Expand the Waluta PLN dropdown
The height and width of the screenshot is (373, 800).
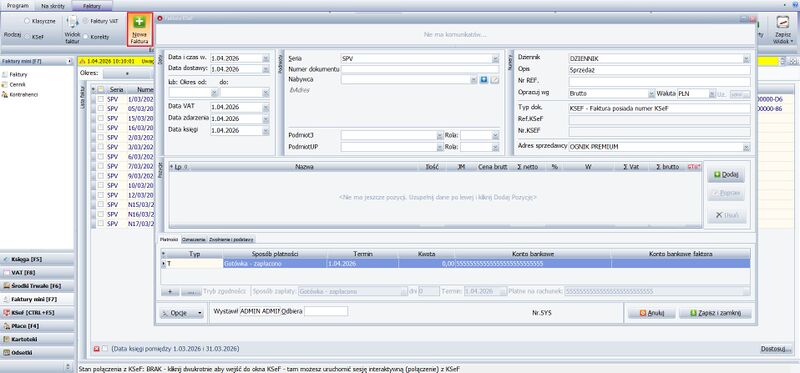coord(711,94)
